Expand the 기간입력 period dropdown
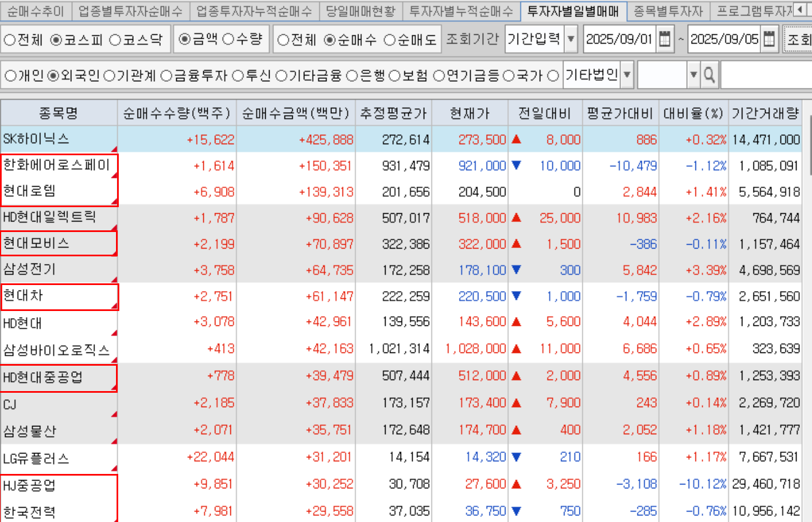The image size is (812, 522). 571,39
